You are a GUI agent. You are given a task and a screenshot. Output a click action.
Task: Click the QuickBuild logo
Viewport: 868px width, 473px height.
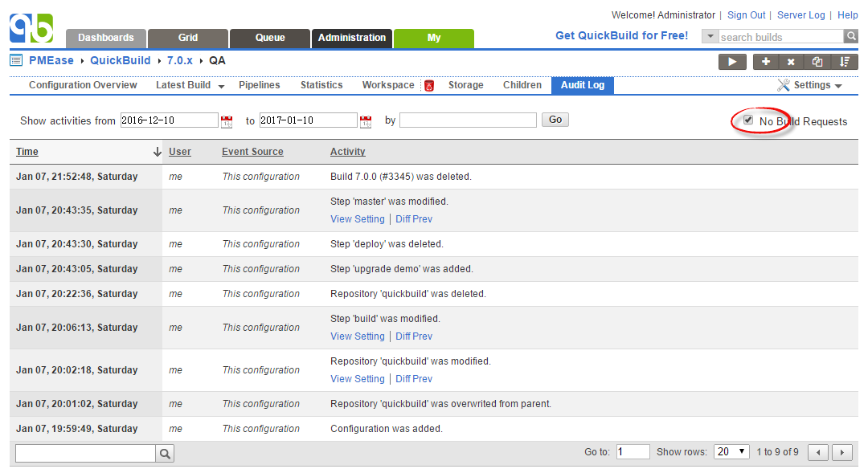click(31, 28)
